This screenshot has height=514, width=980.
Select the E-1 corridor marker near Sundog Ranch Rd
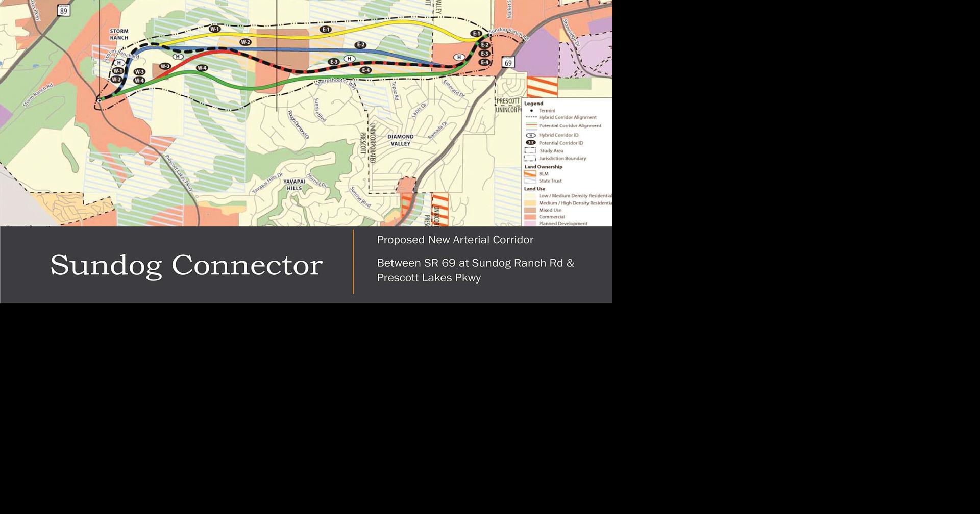[x=477, y=33]
